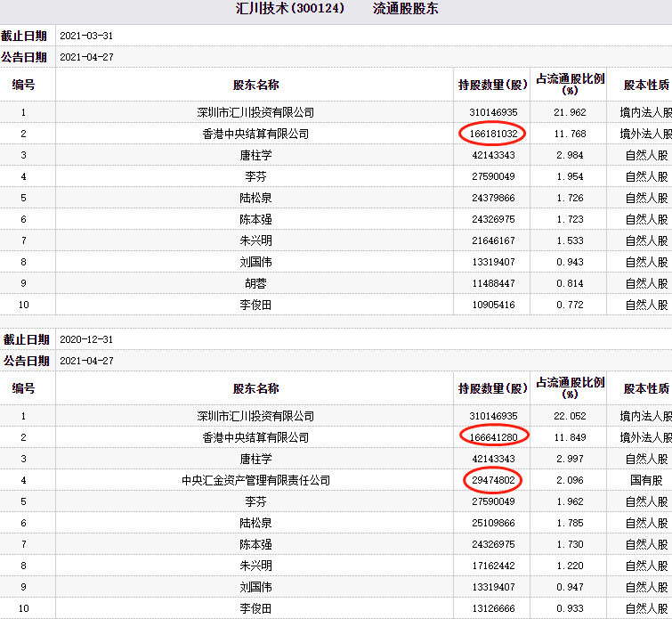Click the percentage 1.785
This screenshot has height=619, width=672.
tap(570, 523)
